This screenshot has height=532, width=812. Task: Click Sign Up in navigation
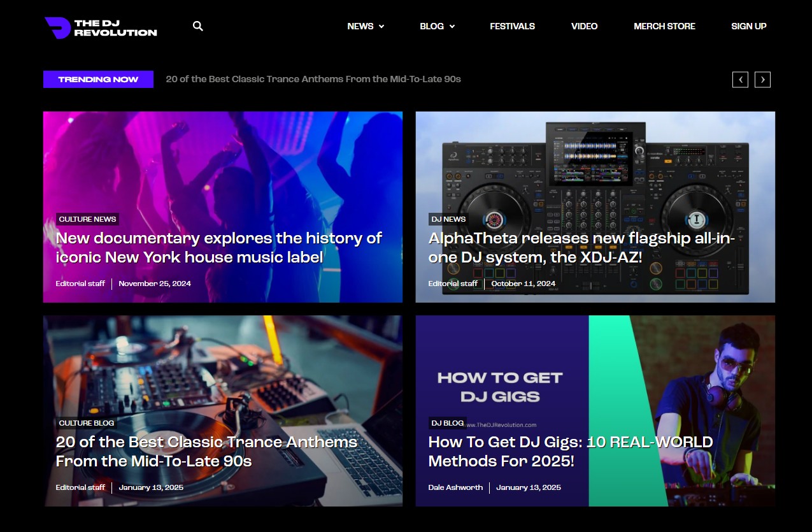[748, 26]
